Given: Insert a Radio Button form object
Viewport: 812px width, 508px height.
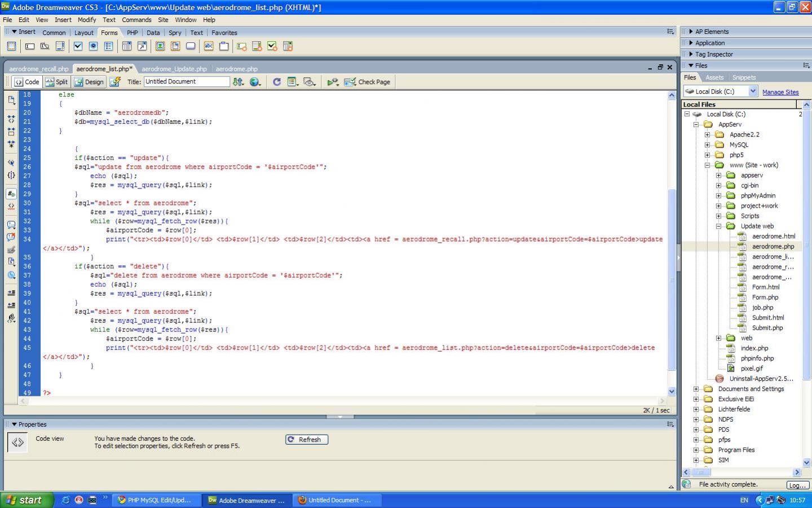Looking at the screenshot, I should (x=94, y=46).
